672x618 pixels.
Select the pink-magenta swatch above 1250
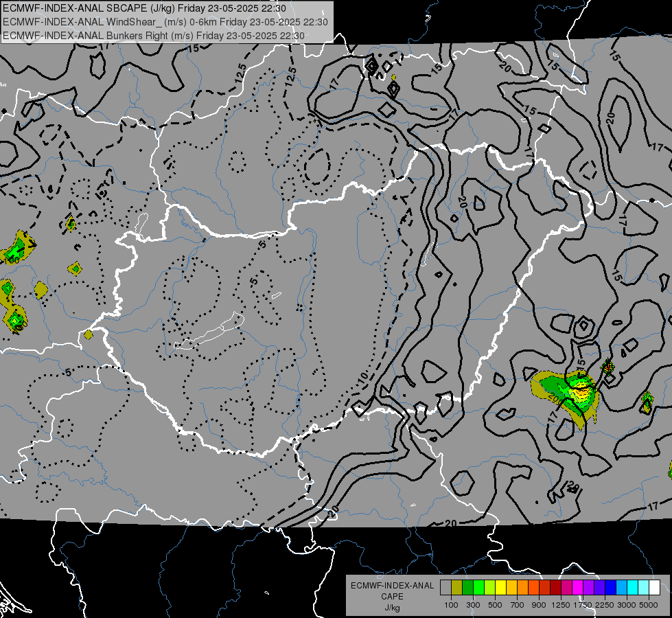click(x=566, y=588)
